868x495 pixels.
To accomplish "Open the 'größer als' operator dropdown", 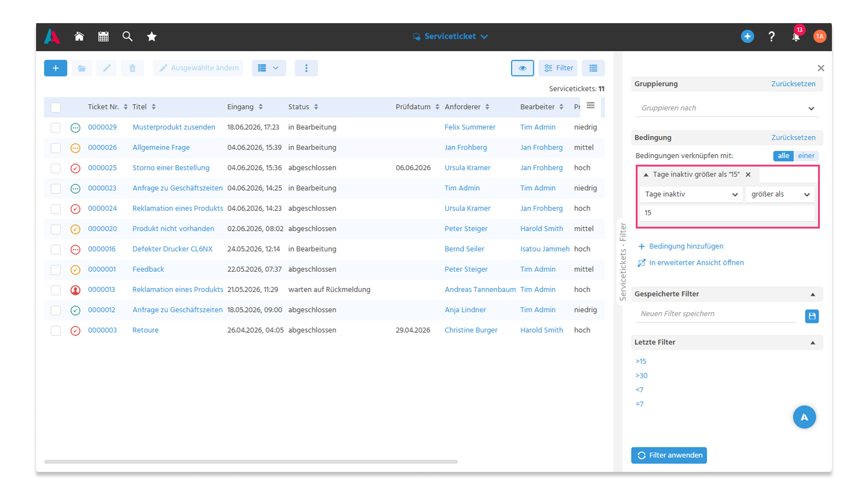I will pos(780,194).
